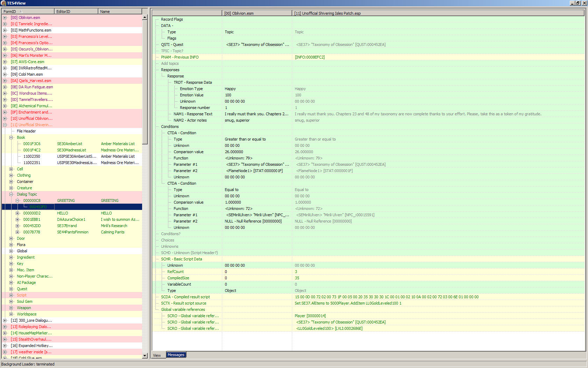The image size is (588, 368).
Task: Click the Global variable references row
Action: [x=368, y=309]
